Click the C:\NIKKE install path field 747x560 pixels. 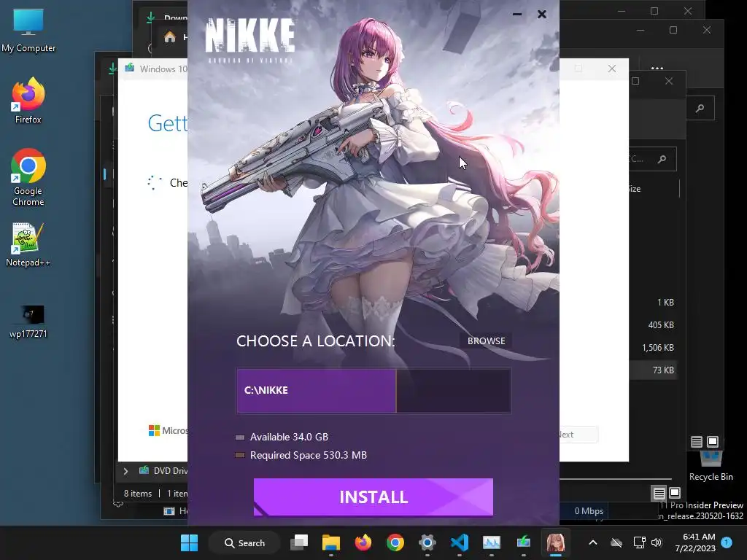(x=373, y=390)
